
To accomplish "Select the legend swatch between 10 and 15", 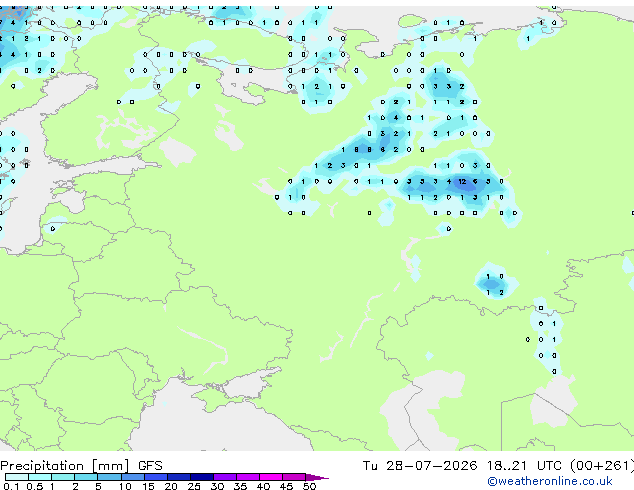I will tap(132, 477).
